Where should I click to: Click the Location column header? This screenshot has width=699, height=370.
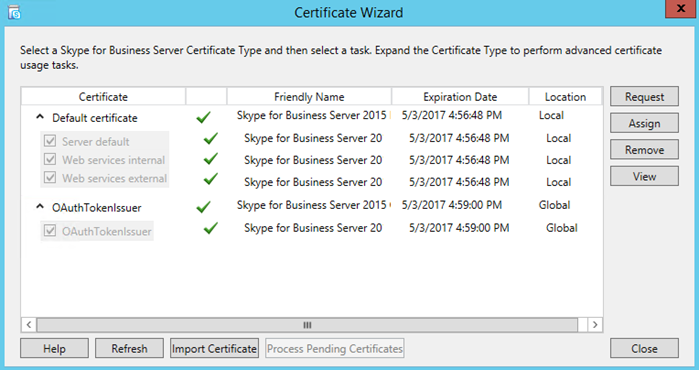click(x=565, y=97)
